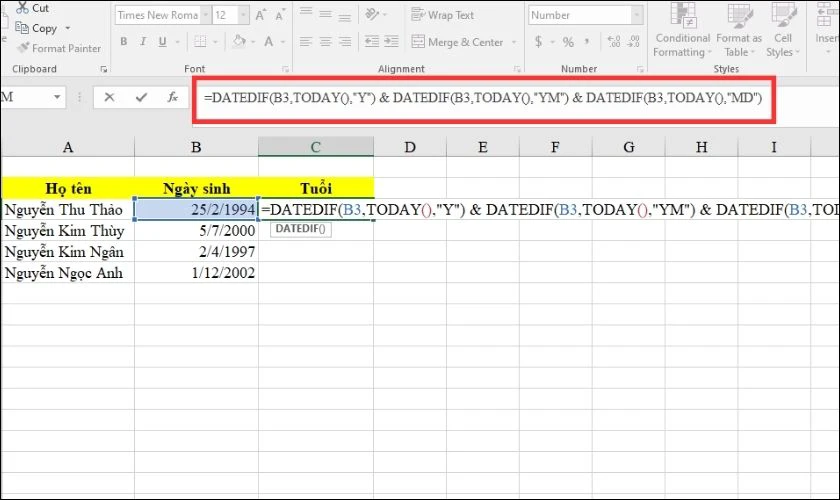Open Merge & Center dropdown arrow

point(514,42)
